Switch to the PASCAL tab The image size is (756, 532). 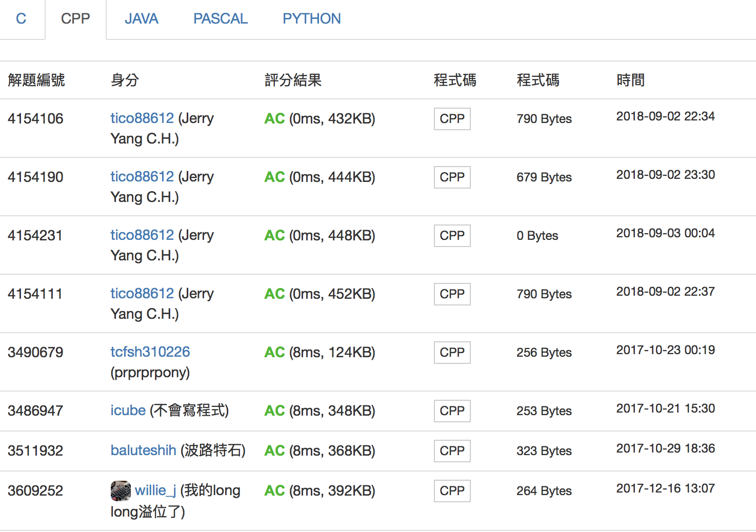[x=220, y=19]
